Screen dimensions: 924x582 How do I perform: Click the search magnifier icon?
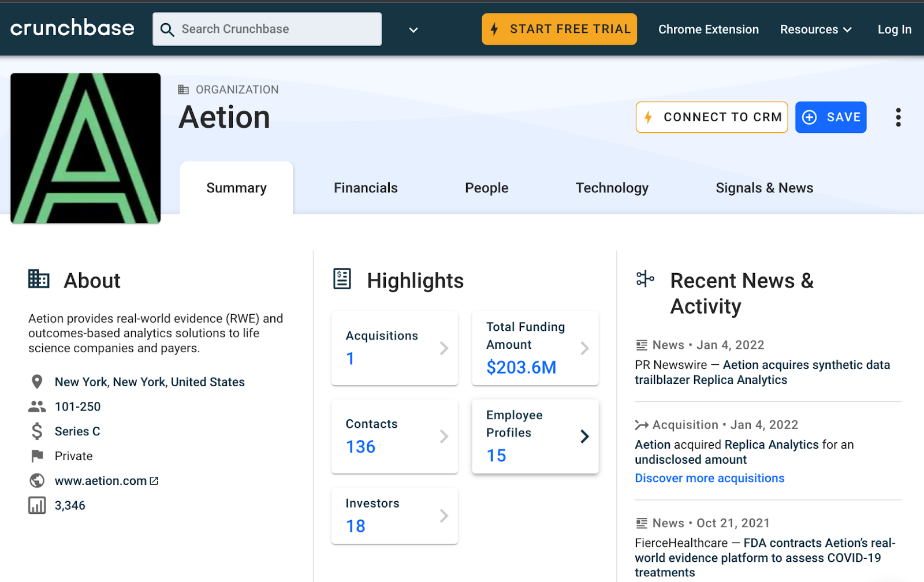(167, 29)
